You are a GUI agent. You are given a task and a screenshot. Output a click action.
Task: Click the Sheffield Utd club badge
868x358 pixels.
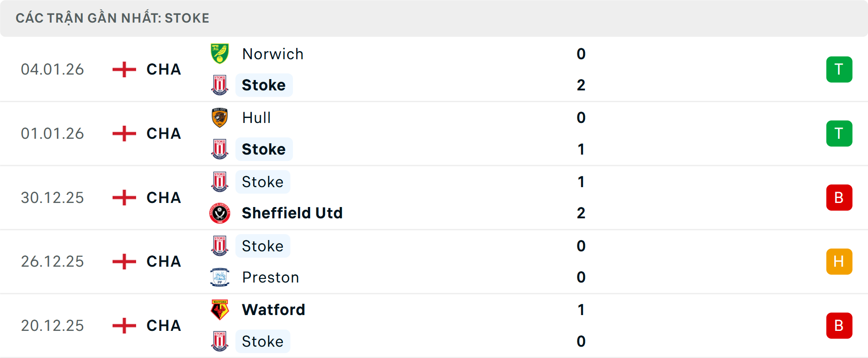tap(220, 213)
